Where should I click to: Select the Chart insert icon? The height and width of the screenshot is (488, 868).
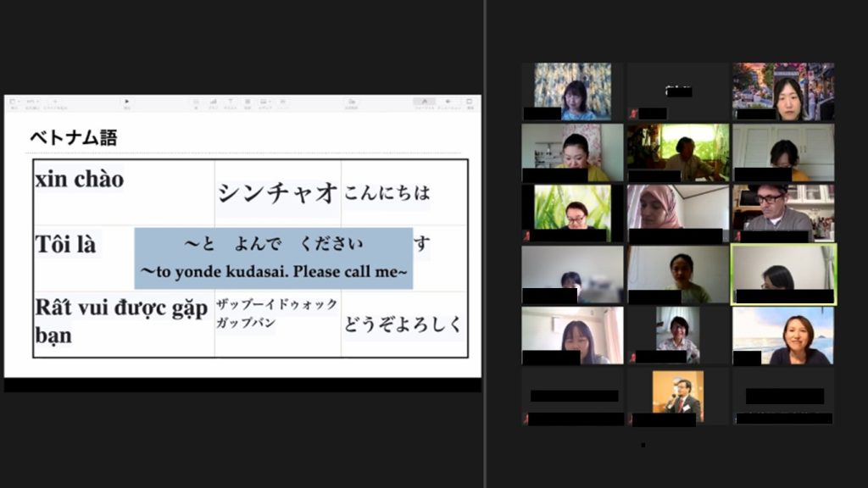[x=214, y=103]
